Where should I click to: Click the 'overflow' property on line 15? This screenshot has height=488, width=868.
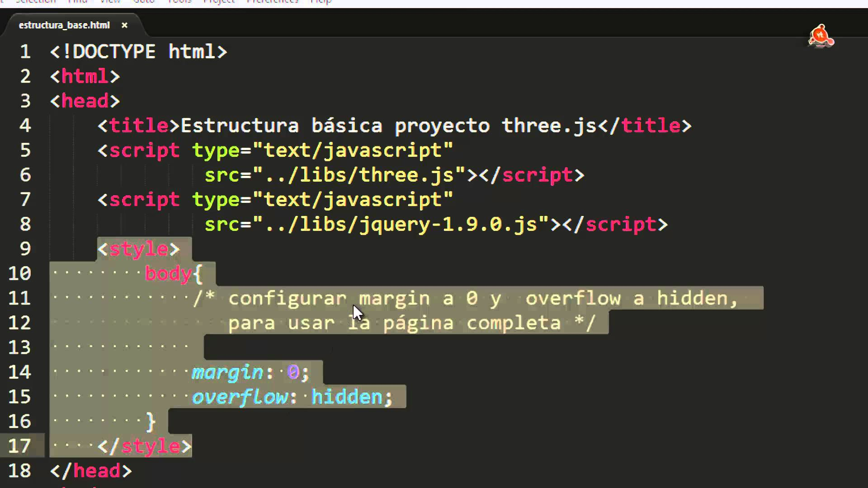[239, 397]
